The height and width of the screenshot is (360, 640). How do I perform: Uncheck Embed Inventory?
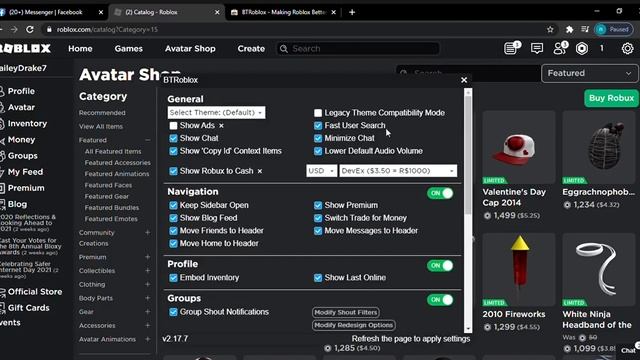point(173,278)
